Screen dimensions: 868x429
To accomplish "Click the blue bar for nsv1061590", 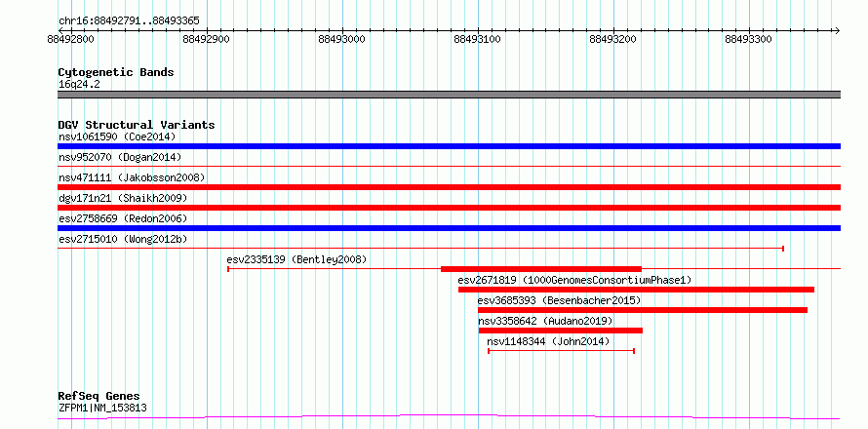I will [449, 146].
